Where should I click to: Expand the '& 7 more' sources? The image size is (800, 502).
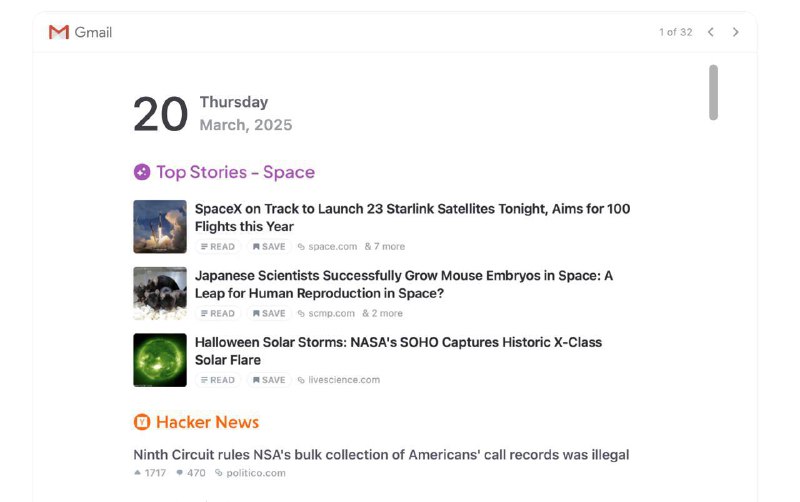(385, 246)
